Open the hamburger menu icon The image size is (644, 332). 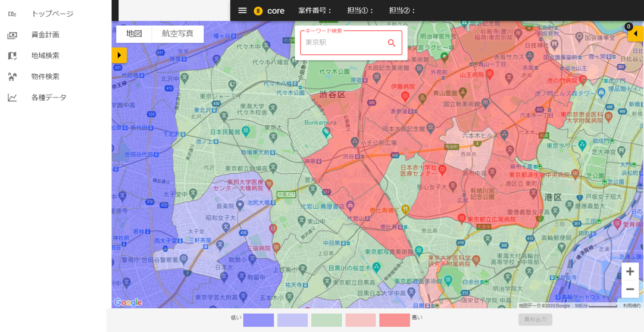pos(242,11)
